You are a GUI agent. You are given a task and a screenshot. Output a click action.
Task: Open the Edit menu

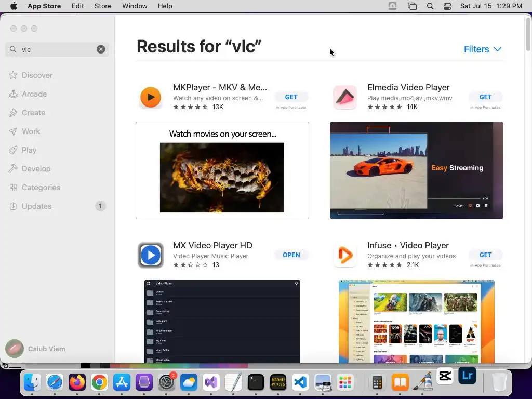point(78,6)
